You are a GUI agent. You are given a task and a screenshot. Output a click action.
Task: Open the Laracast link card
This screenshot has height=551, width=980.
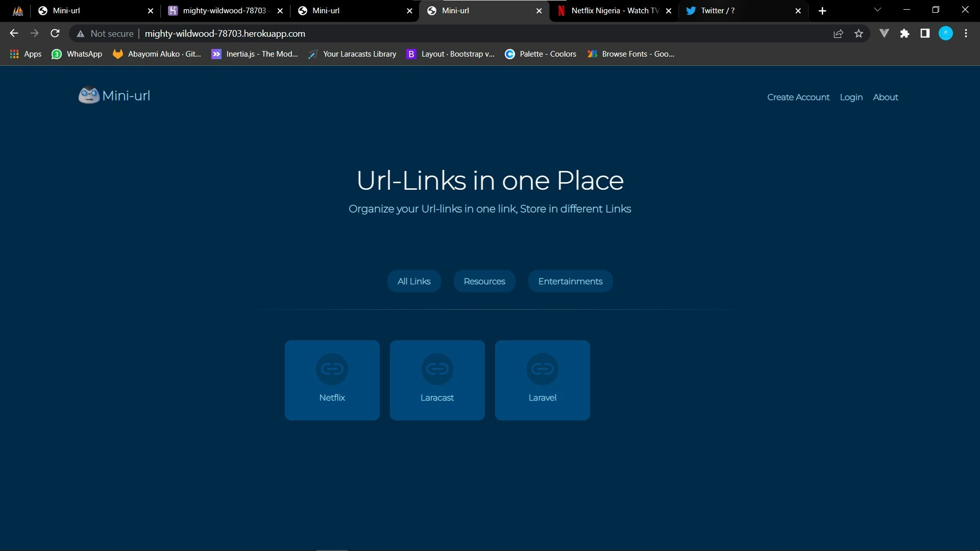(437, 380)
